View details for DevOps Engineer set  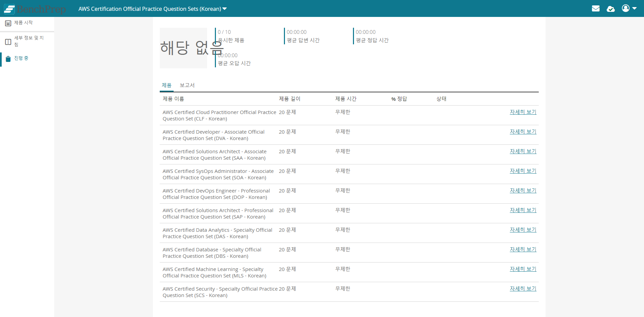[523, 190]
